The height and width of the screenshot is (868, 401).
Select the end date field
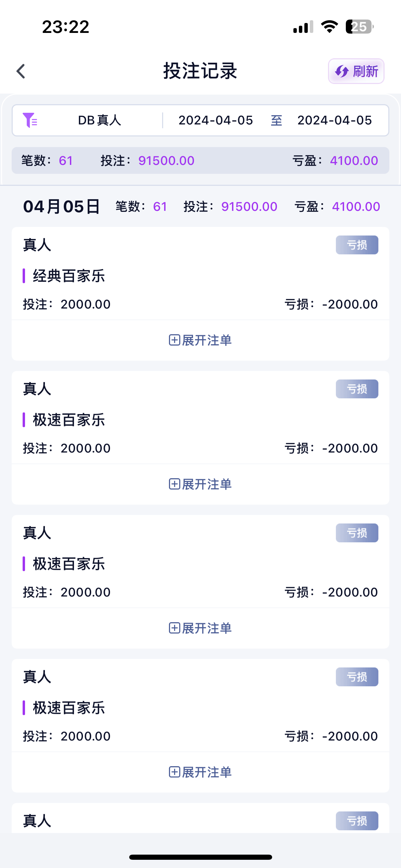point(335,120)
